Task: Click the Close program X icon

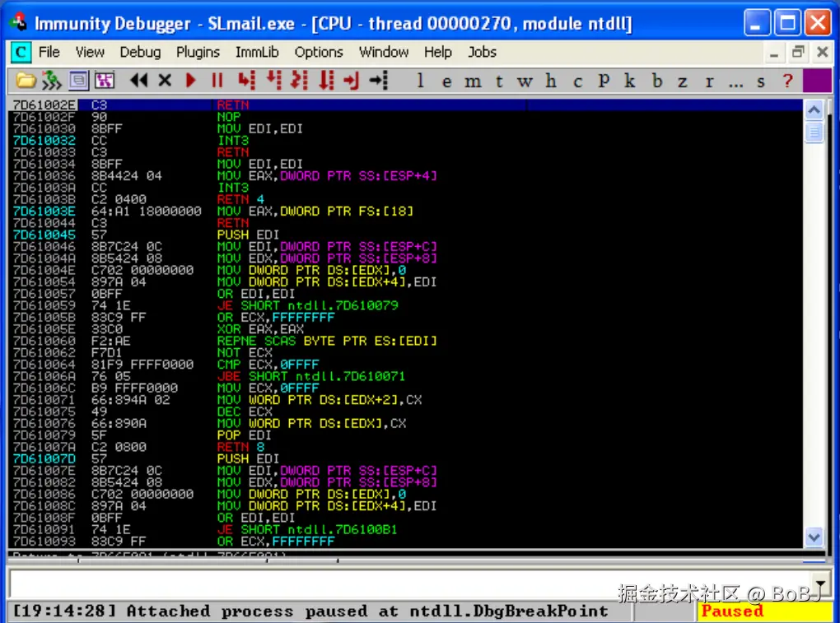Action: [x=165, y=81]
